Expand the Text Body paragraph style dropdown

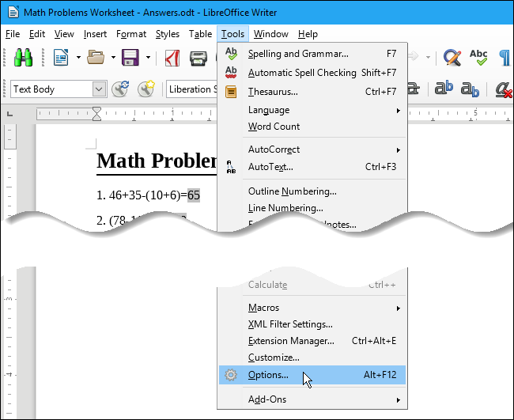[x=99, y=89]
